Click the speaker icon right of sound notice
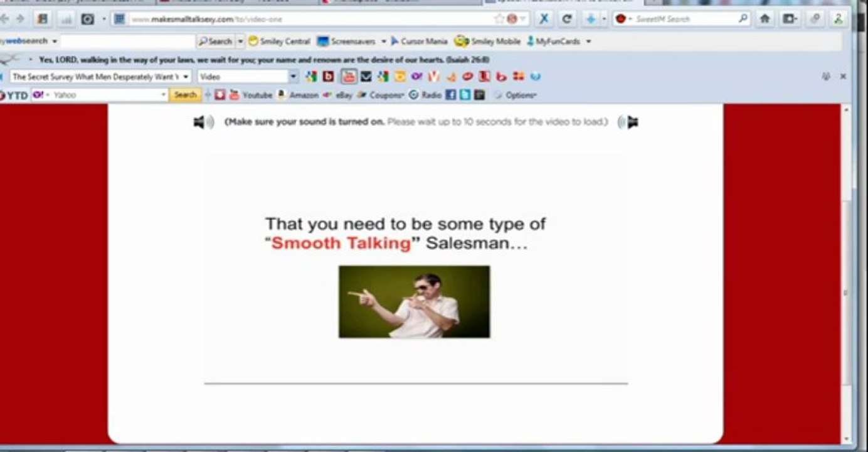Screen dimensions: 868x452 pos(628,122)
